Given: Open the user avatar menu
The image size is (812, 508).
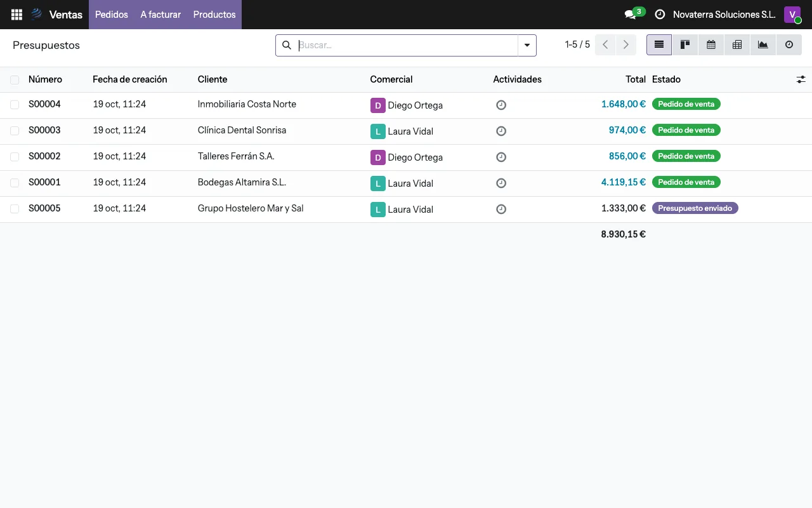Looking at the screenshot, I should tap(792, 15).
